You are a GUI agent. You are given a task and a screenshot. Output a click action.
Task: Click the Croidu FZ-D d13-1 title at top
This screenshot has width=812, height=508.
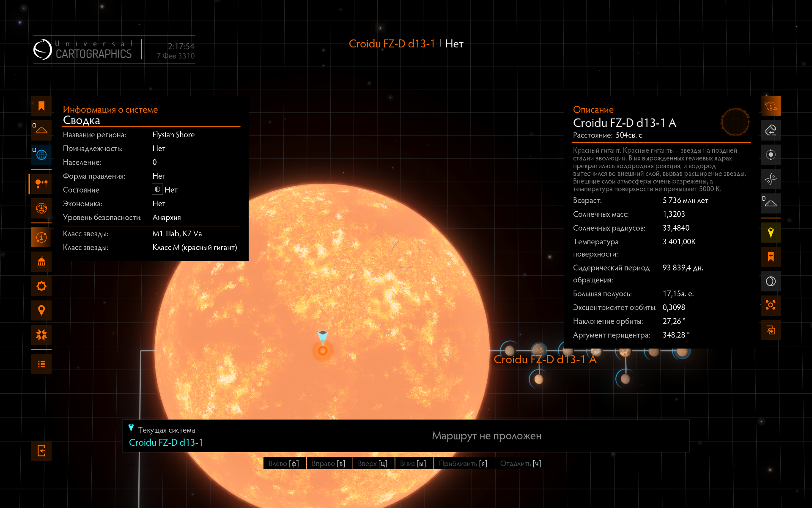[392, 44]
